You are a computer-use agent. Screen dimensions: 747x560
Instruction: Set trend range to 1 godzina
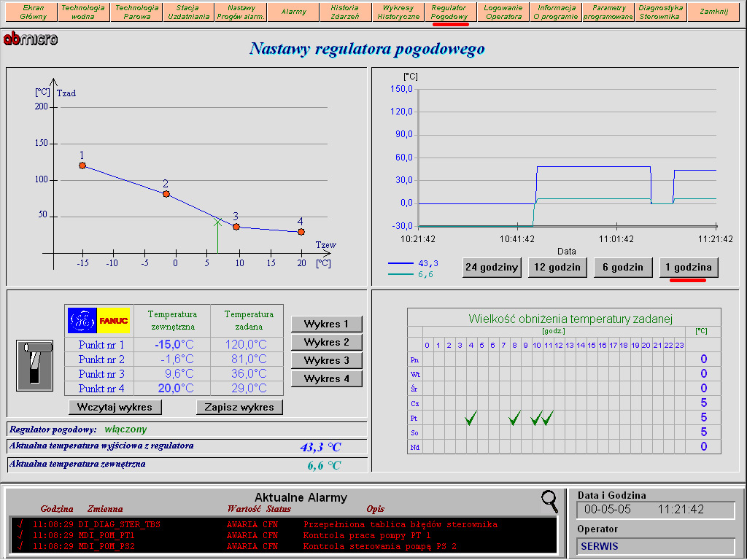coord(689,267)
